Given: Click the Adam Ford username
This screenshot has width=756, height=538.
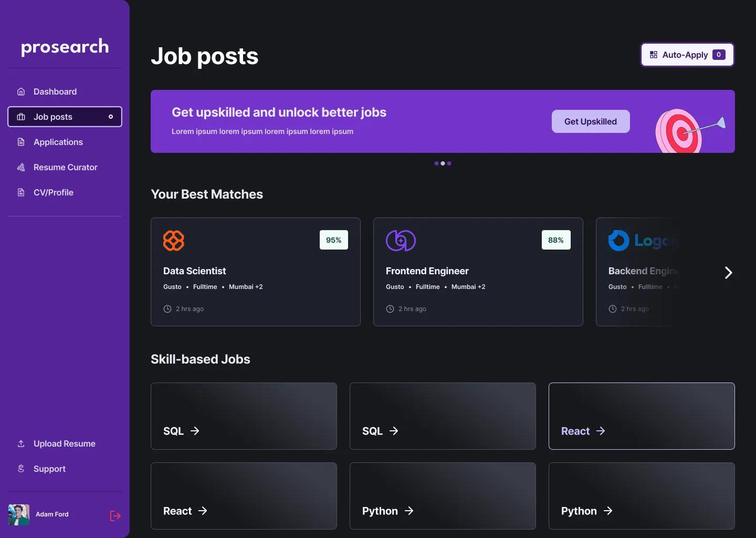Looking at the screenshot, I should [x=52, y=514].
